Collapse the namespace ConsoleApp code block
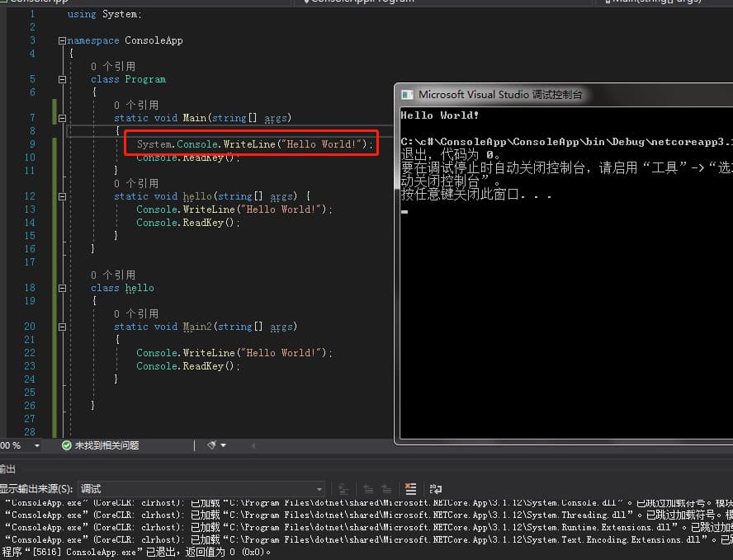The image size is (733, 560). tap(62, 40)
